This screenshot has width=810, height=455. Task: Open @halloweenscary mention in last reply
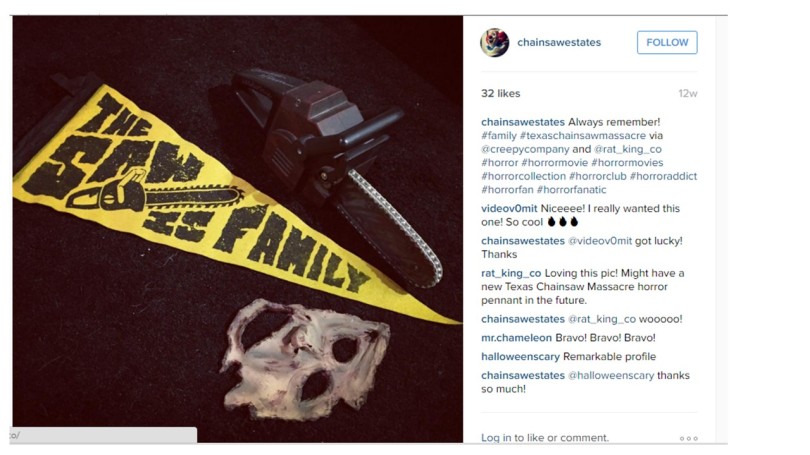pos(611,375)
